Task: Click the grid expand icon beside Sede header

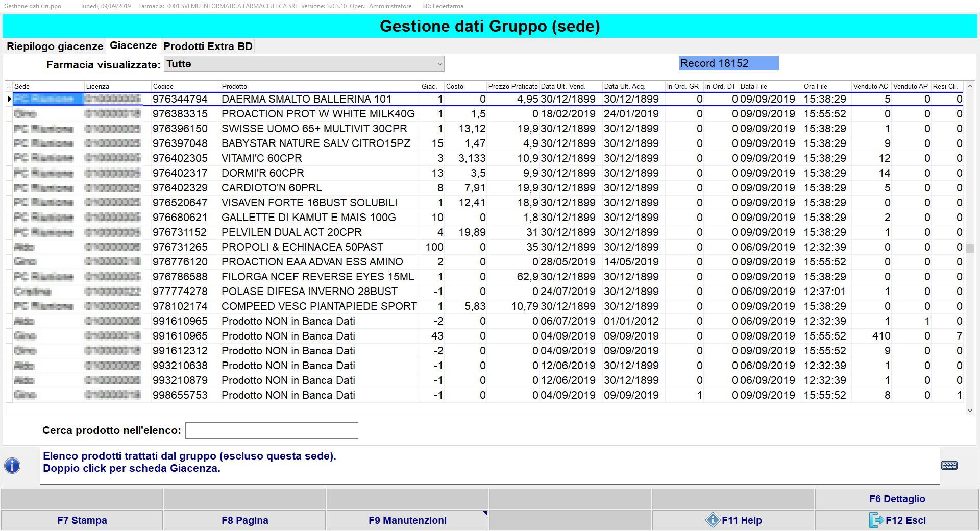Action: [9, 86]
